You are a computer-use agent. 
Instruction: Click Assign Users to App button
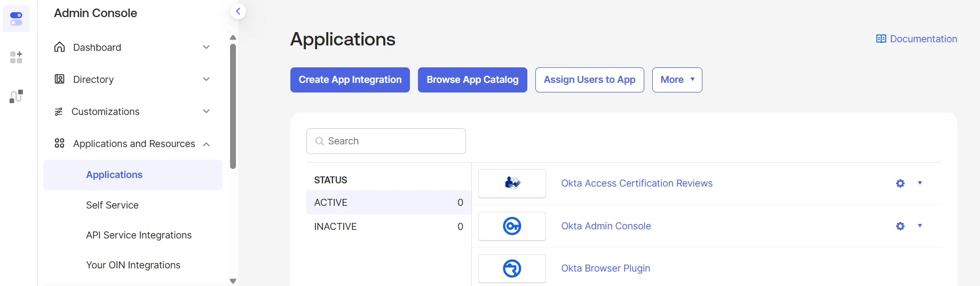tap(590, 80)
